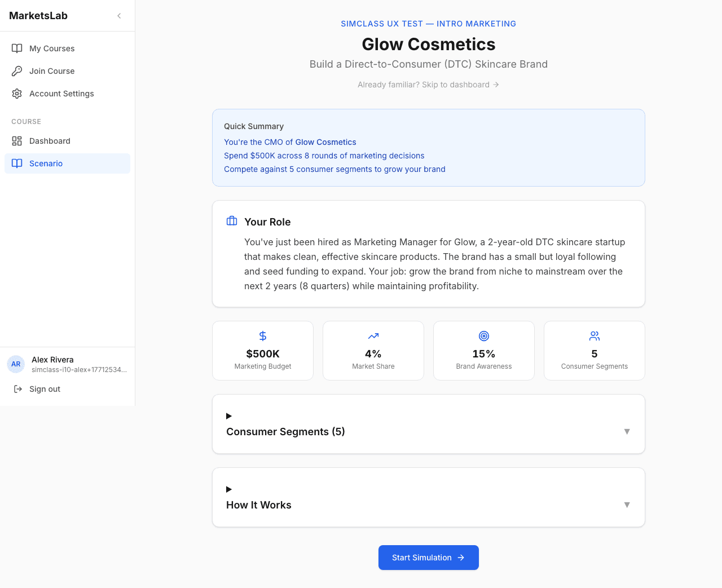Click the Dashboard grid icon
Image resolution: width=722 pixels, height=588 pixels.
coord(17,141)
